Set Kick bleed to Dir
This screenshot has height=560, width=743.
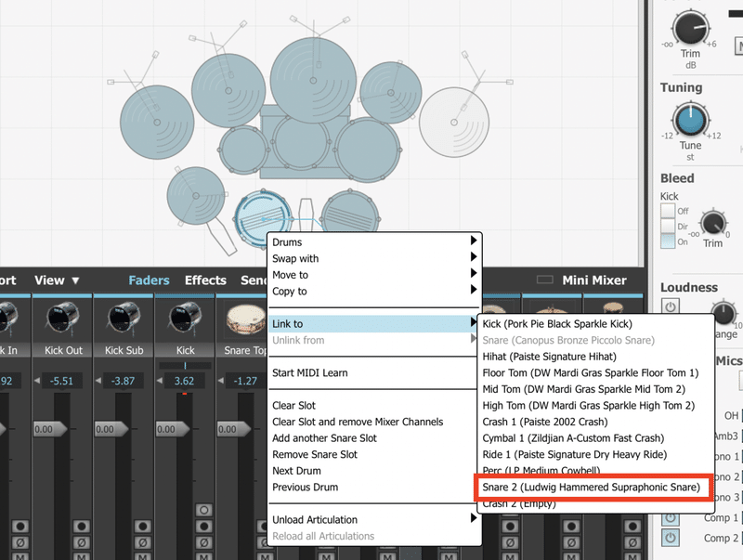pyautogui.click(x=668, y=226)
